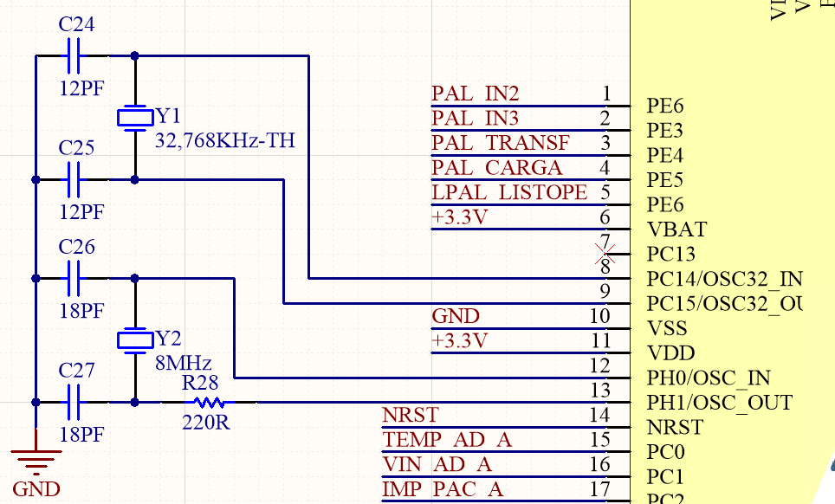This screenshot has width=835, height=504.
Task: Click the PE6 pin name at pin 1
Action: tap(665, 107)
